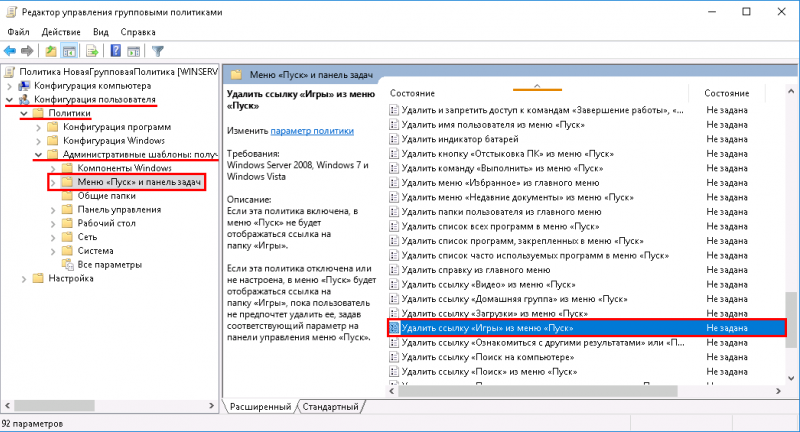Click policy icon for «Удалить справку из главного меню»

(x=394, y=270)
